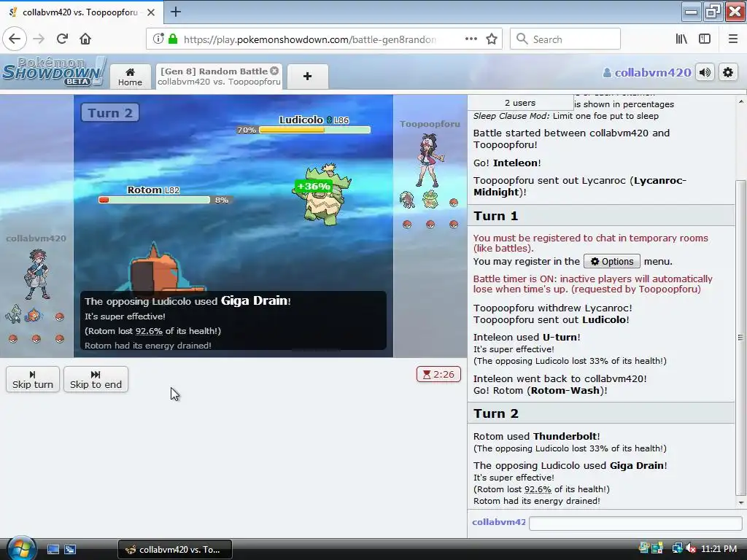Select the collabvm420 vs. Toopoopforu browser tab
Image resolution: width=747 pixels, height=560 pixels.
click(82, 12)
